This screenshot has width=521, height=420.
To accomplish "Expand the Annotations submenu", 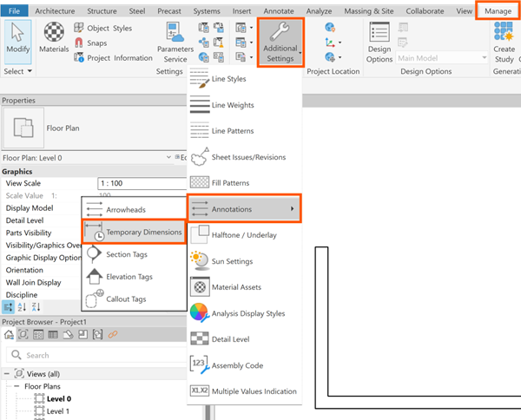I will pos(244,209).
